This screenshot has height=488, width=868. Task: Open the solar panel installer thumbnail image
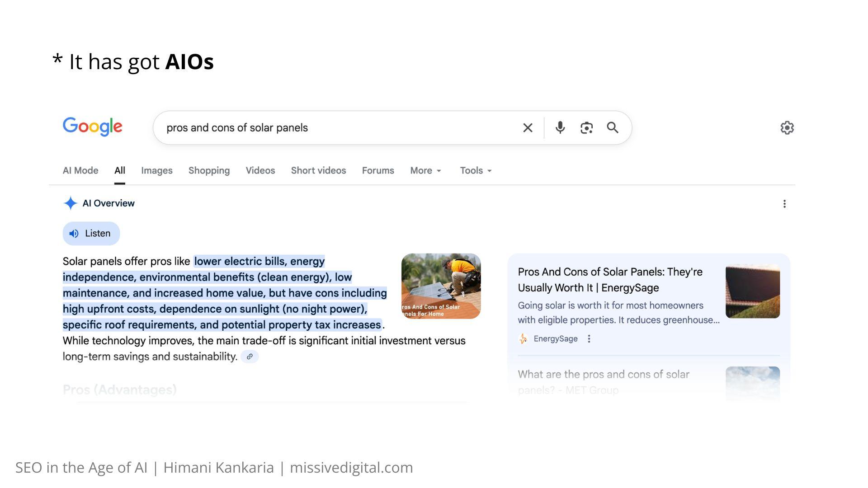pos(441,286)
